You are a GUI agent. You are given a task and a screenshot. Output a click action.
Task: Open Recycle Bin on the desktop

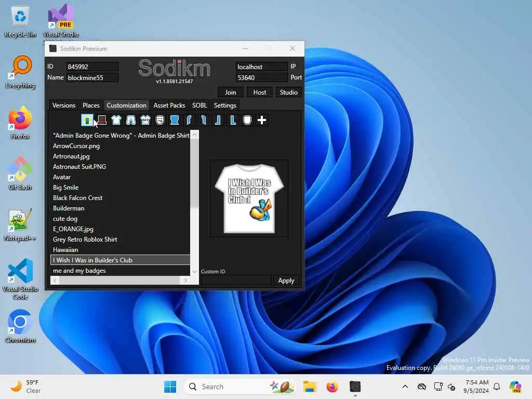(20, 21)
